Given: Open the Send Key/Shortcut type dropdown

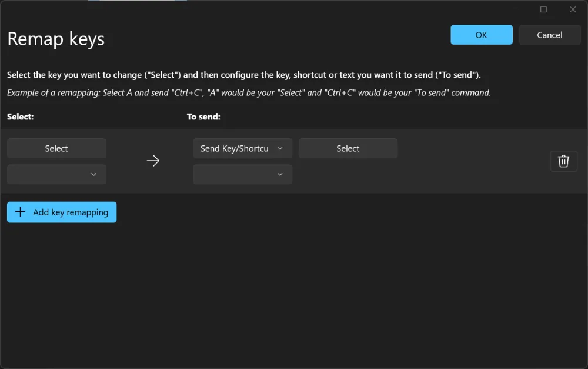Looking at the screenshot, I should [x=242, y=148].
